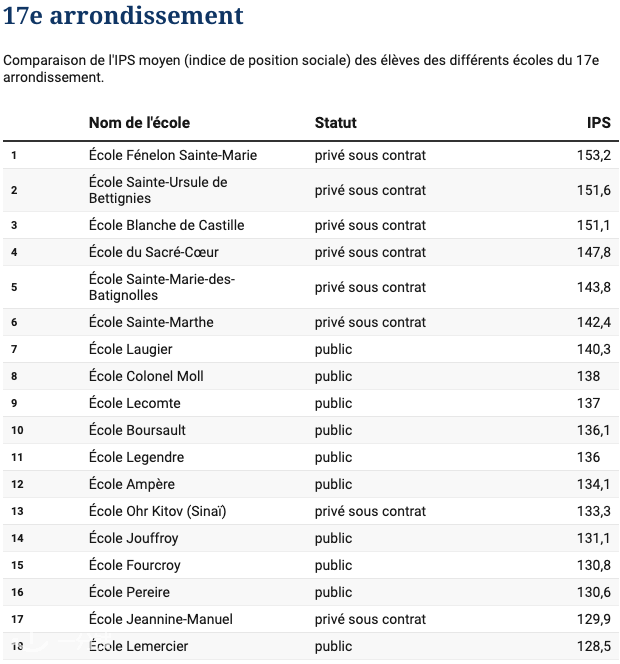
Task: Click École Ohr Kitov (Sinaï)
Action: coord(158,511)
